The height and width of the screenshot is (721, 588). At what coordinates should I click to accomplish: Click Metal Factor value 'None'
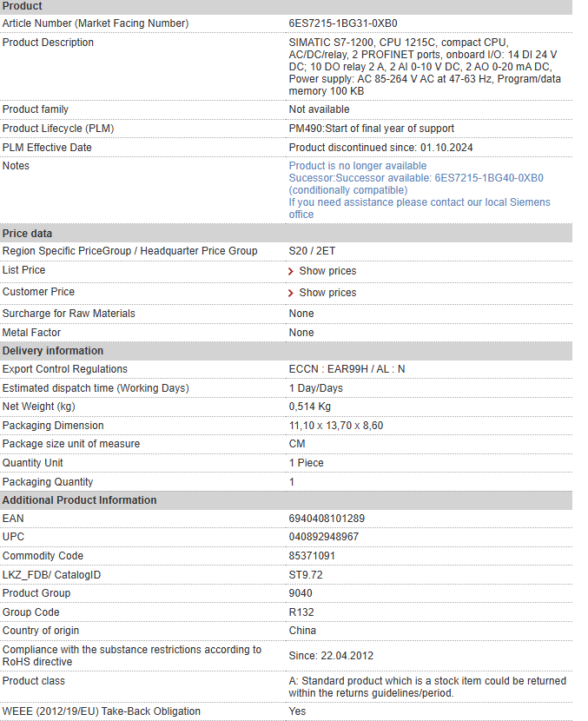tap(301, 333)
